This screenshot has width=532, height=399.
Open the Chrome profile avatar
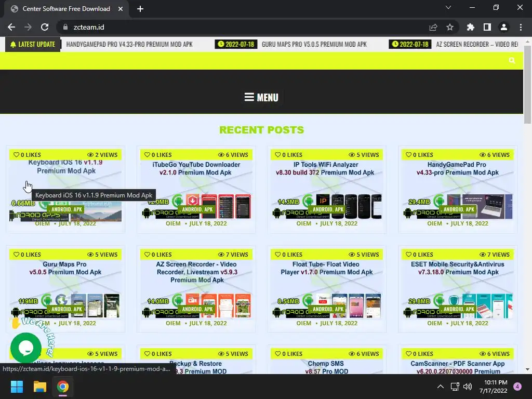point(504,27)
